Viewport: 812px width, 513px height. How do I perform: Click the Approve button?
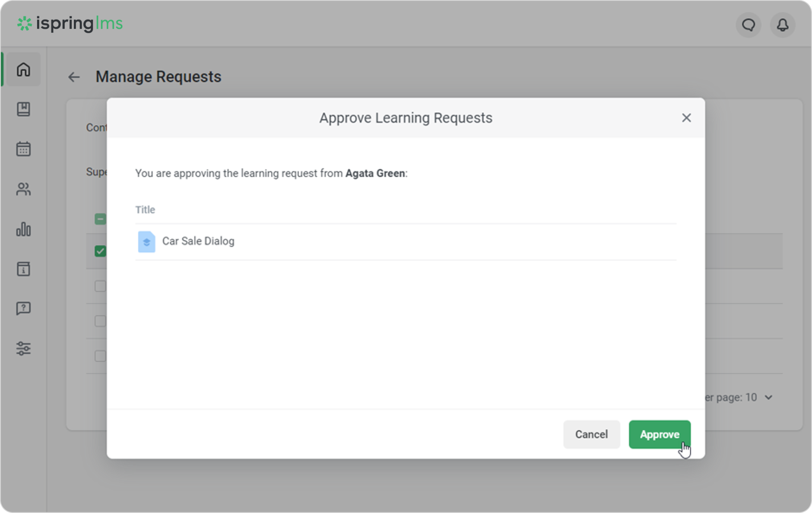[660, 434]
